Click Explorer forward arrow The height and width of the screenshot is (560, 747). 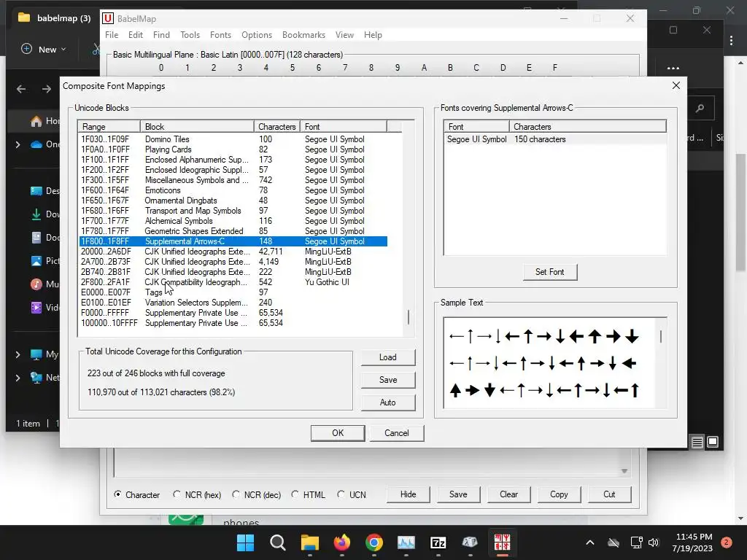pos(46,89)
